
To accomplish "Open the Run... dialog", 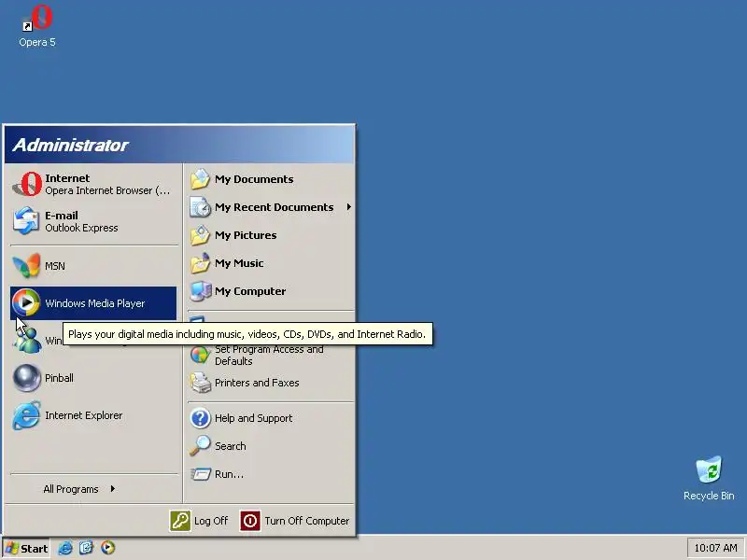I will (x=271, y=474).
